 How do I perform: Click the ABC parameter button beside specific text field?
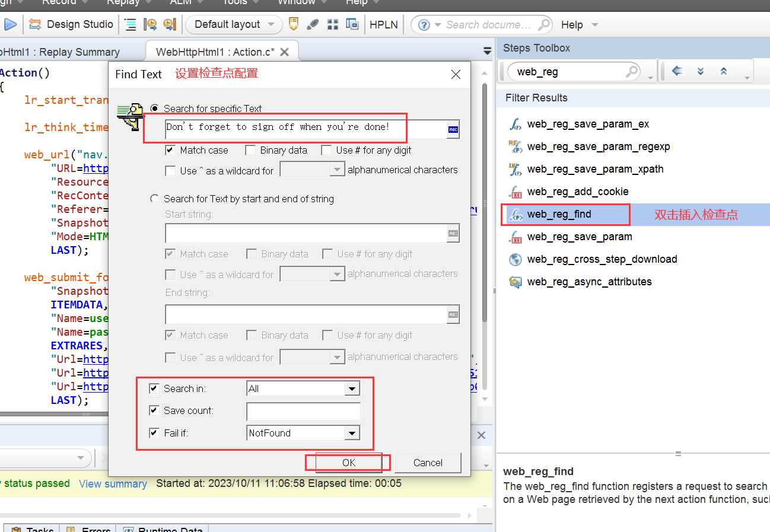coord(453,129)
